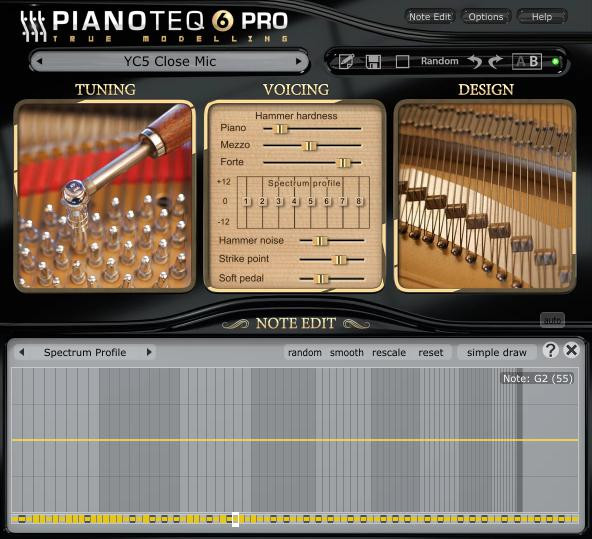Click spectrum profile bar 3

tap(278, 202)
